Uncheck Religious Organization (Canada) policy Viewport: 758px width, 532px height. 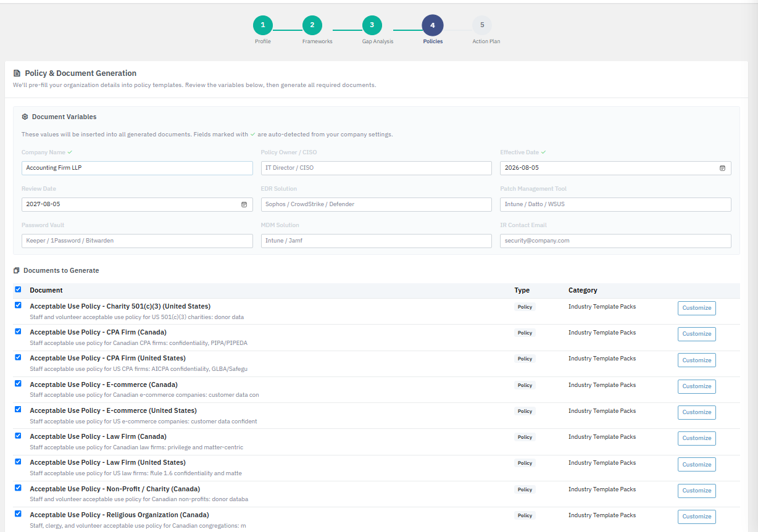pyautogui.click(x=18, y=513)
